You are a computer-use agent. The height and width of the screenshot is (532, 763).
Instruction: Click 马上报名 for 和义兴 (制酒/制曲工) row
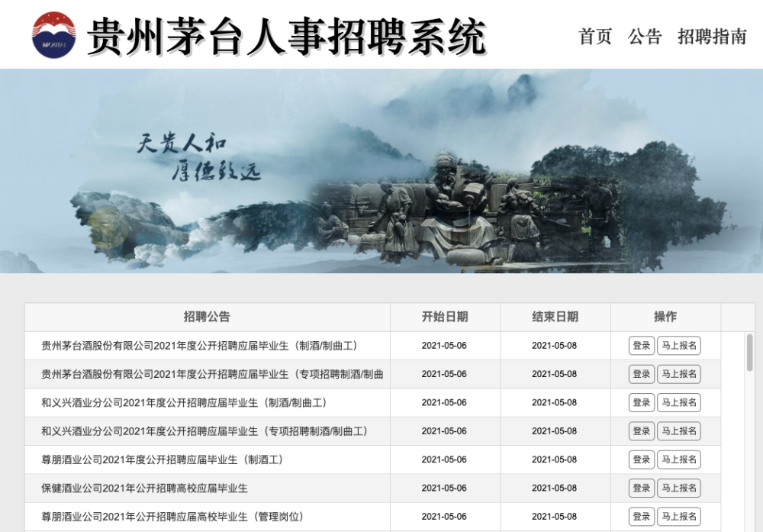[679, 402]
